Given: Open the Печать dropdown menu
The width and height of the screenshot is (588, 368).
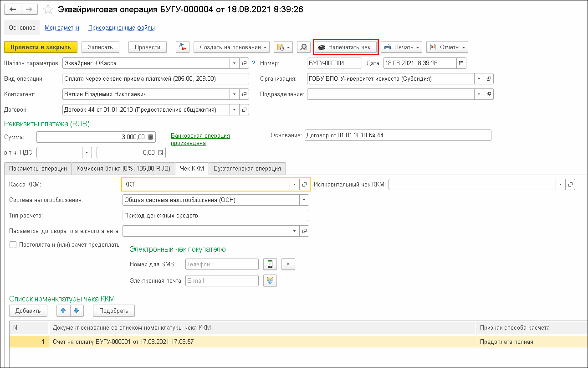Looking at the screenshot, I should click(401, 47).
